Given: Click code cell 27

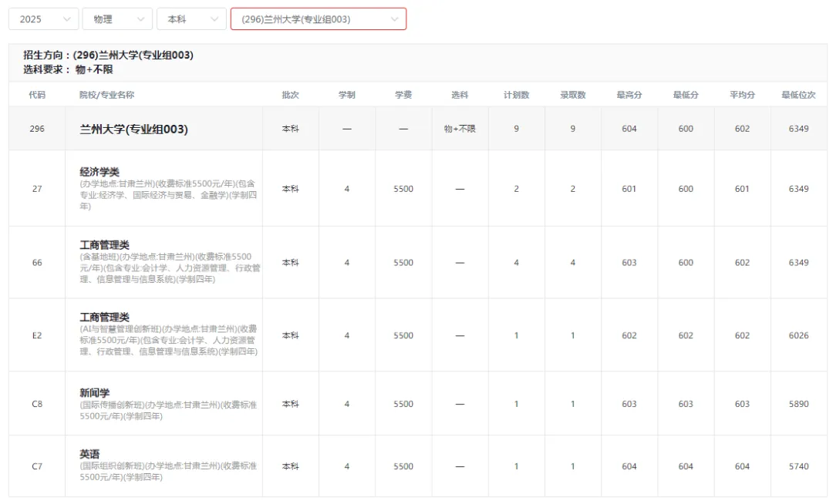Looking at the screenshot, I should click(x=37, y=189).
